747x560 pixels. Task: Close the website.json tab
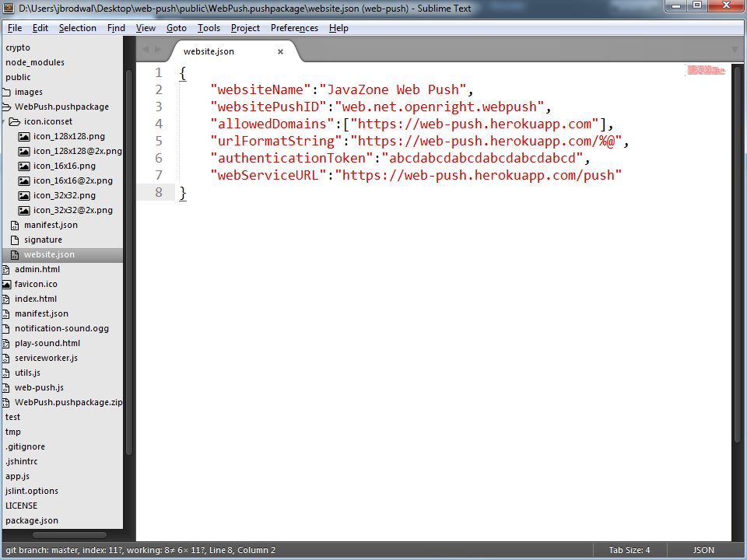click(281, 51)
